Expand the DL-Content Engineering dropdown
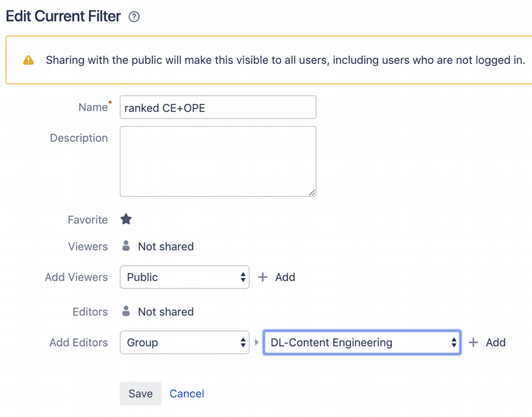Viewport: 532px width, 417px height. [362, 342]
